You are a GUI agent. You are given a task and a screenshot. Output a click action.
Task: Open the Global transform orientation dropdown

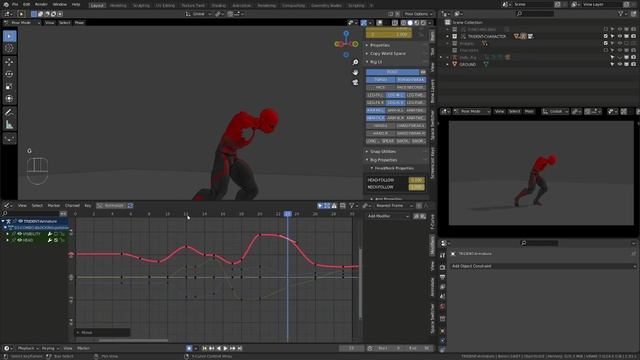pos(198,14)
